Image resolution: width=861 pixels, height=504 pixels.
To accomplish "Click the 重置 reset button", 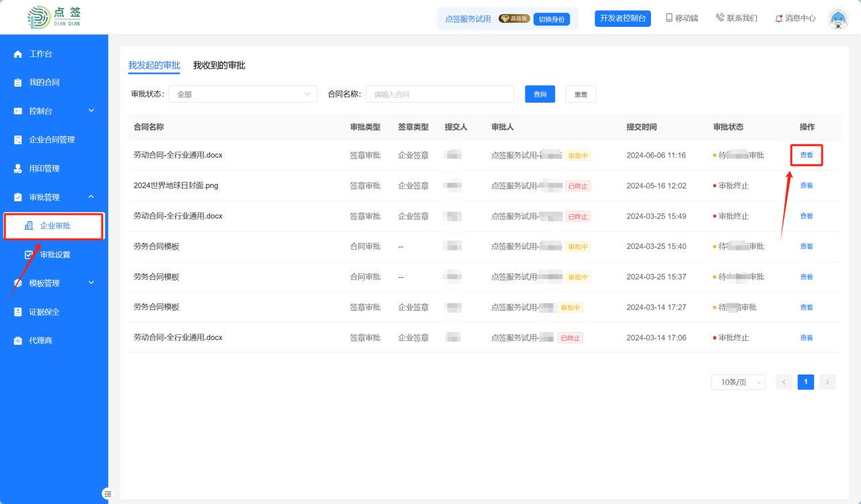I will click(580, 94).
